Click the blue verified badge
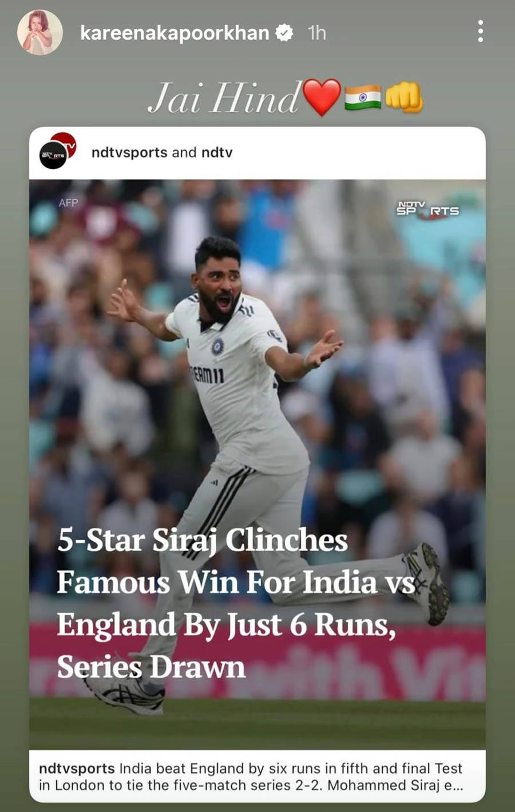The image size is (515, 812). [284, 33]
